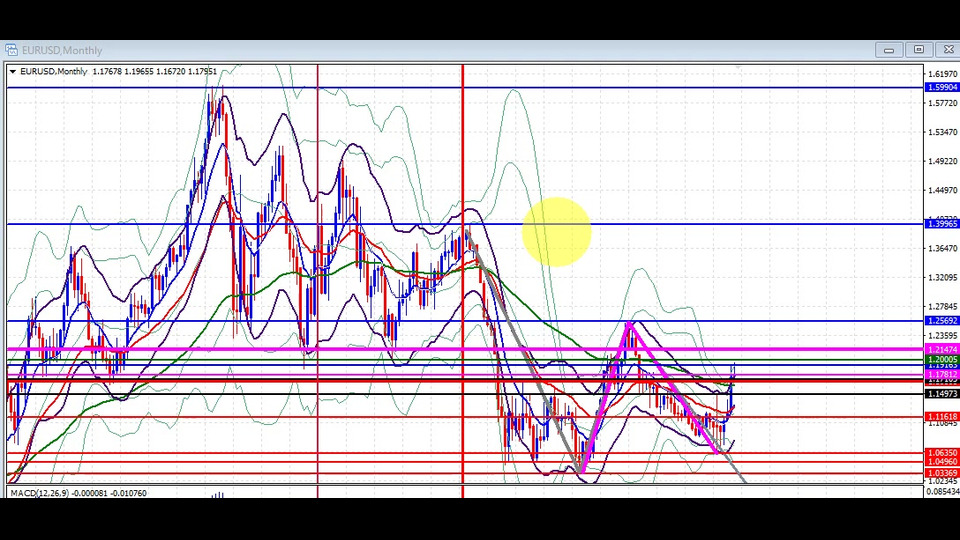Select the 1.17812 magenta price label
Image resolution: width=960 pixels, height=540 pixels.
point(942,374)
